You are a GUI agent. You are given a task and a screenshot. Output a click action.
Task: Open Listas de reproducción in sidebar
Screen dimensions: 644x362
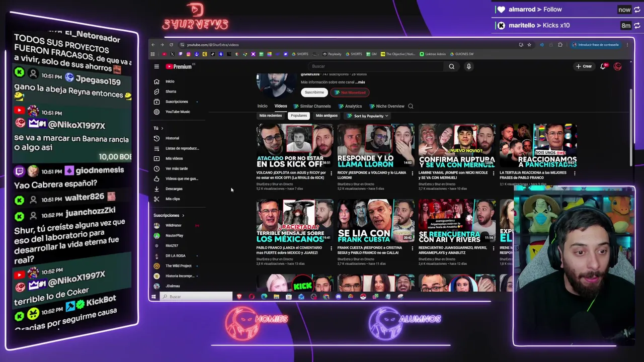tap(182, 148)
